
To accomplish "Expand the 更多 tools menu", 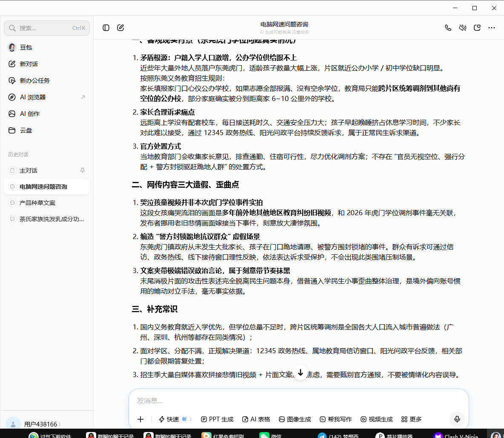I will click(412, 419).
